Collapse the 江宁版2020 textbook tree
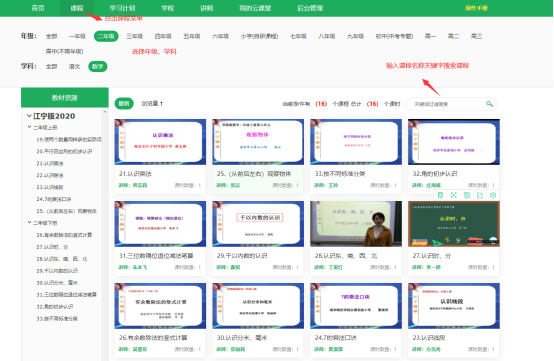This screenshot has width=554, height=361. click(29, 116)
